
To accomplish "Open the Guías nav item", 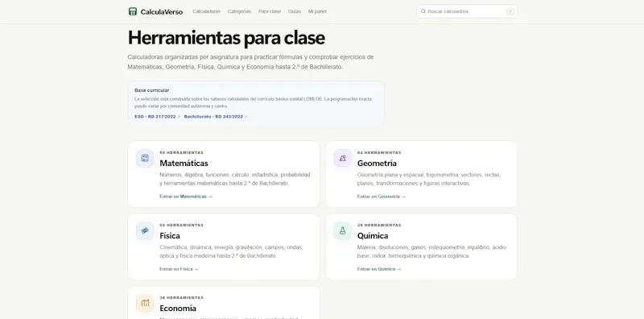I will click(x=295, y=11).
